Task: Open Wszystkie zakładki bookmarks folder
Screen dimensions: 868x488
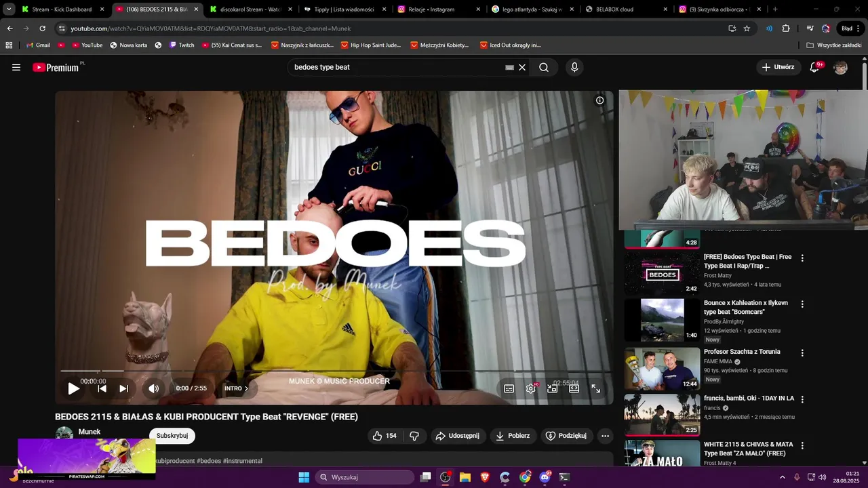Action: click(x=833, y=45)
